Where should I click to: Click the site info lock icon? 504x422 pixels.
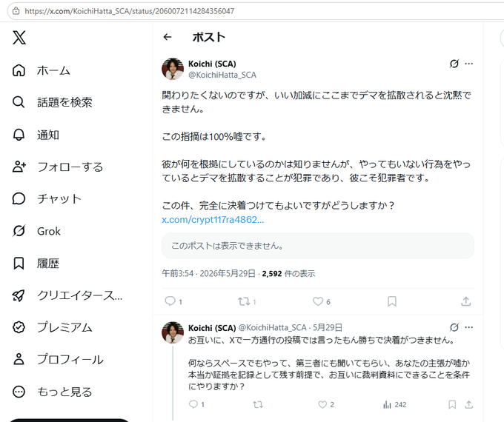coord(16,11)
